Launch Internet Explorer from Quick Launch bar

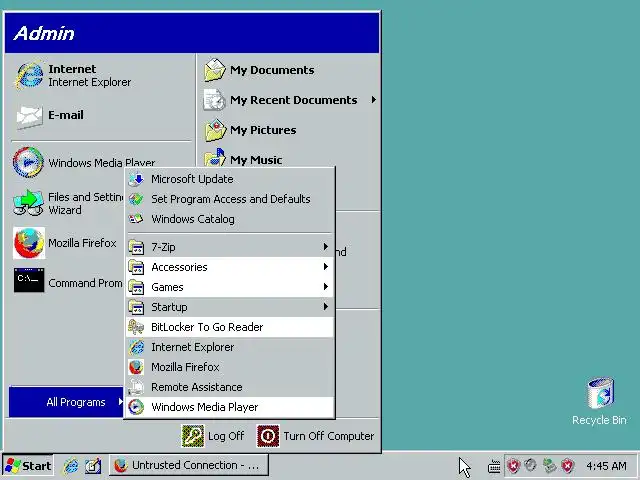71,466
